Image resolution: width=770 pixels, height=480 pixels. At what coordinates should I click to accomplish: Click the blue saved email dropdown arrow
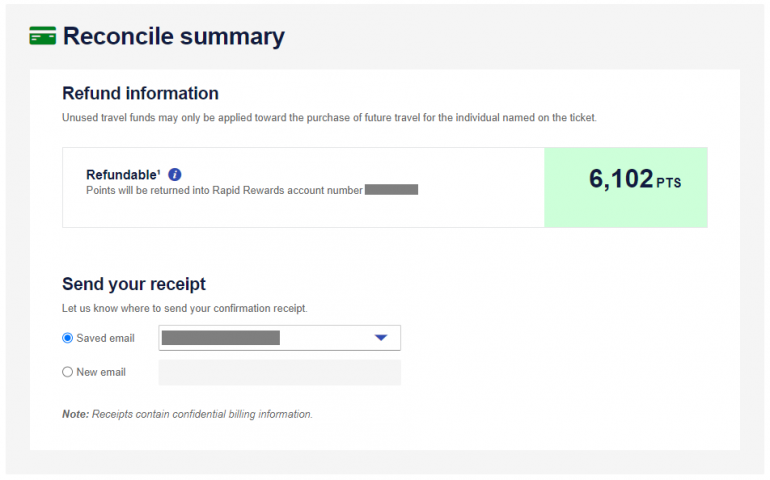(380, 338)
